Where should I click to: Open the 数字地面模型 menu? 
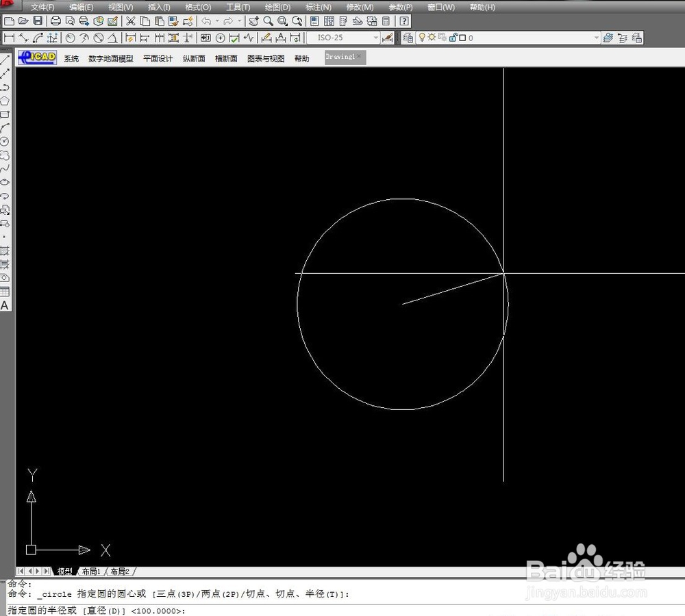pyautogui.click(x=110, y=58)
